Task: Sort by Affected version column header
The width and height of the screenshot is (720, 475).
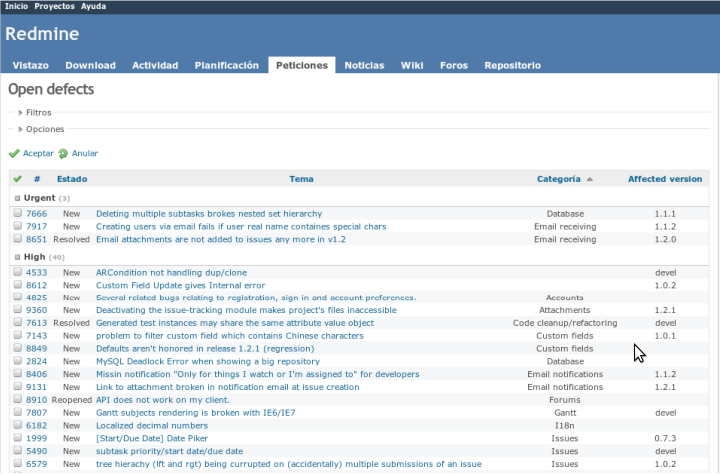Action: click(x=665, y=179)
